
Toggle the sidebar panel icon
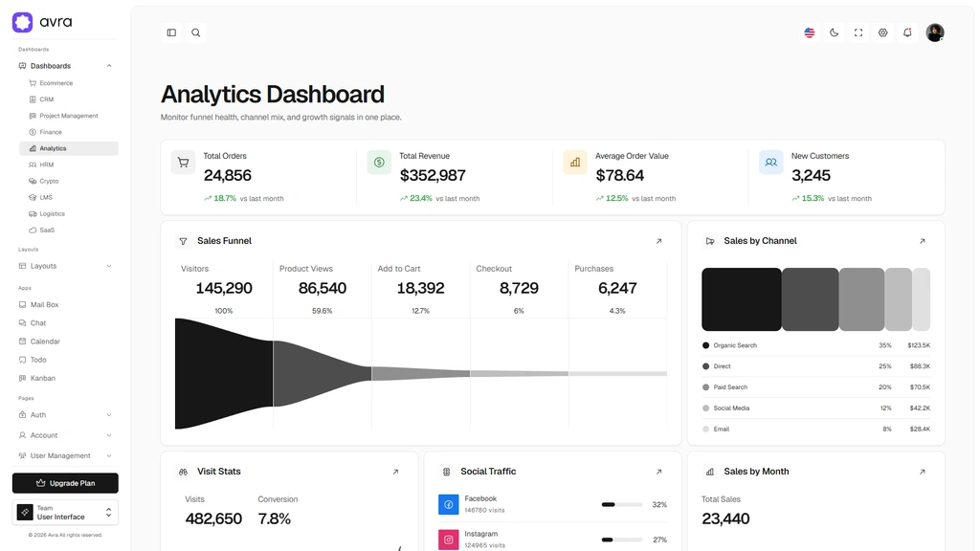point(171,33)
